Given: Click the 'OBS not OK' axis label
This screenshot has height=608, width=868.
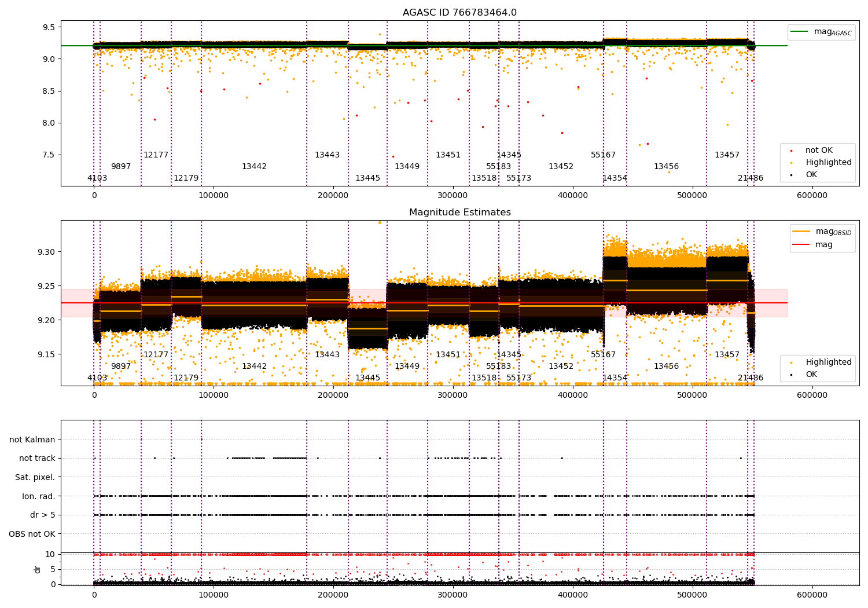Looking at the screenshot, I should pos(32,534).
